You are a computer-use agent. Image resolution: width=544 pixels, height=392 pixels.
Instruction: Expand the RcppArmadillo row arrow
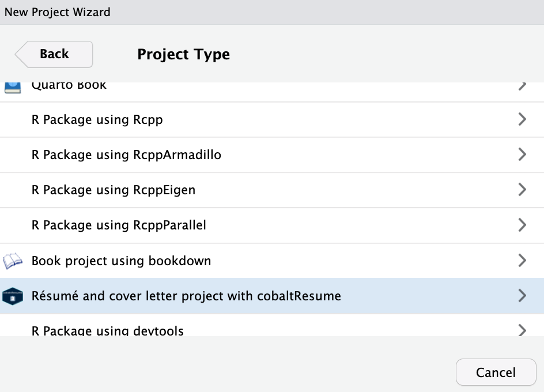[522, 154]
